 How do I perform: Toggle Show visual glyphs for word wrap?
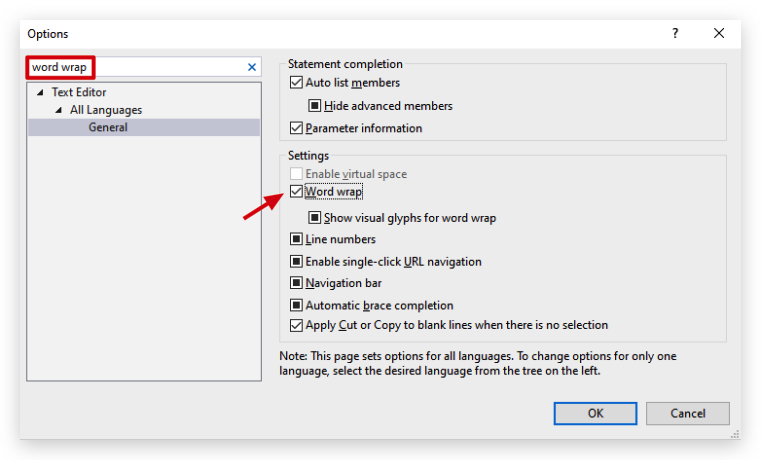(314, 217)
